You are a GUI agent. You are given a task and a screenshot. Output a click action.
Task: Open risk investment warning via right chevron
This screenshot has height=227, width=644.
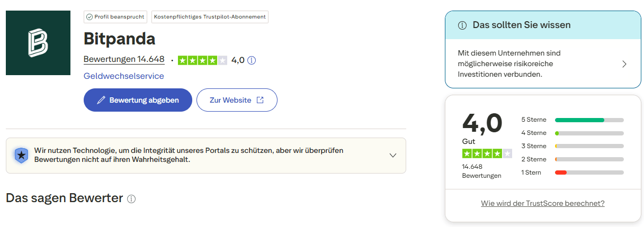point(624,64)
